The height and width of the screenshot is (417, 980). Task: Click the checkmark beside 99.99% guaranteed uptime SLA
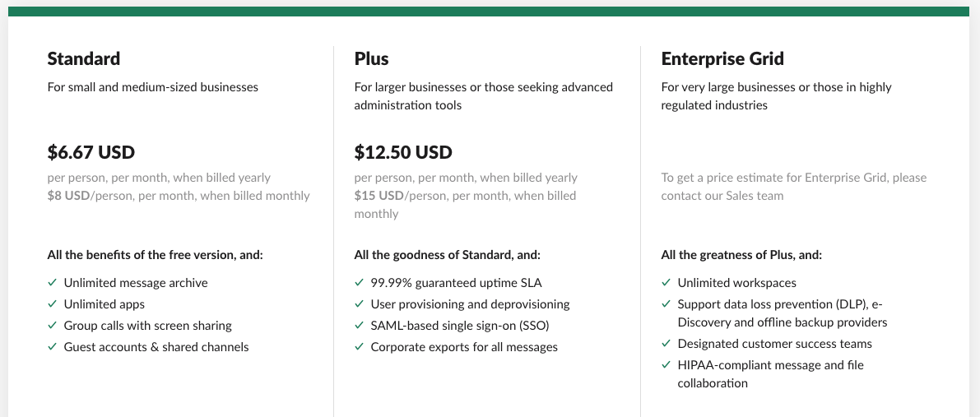click(x=359, y=283)
